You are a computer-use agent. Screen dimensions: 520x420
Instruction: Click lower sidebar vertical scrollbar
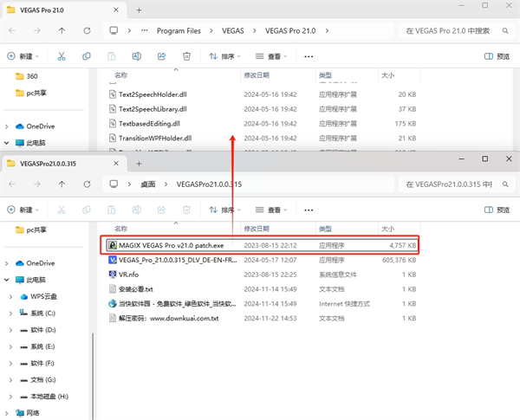pos(93,376)
